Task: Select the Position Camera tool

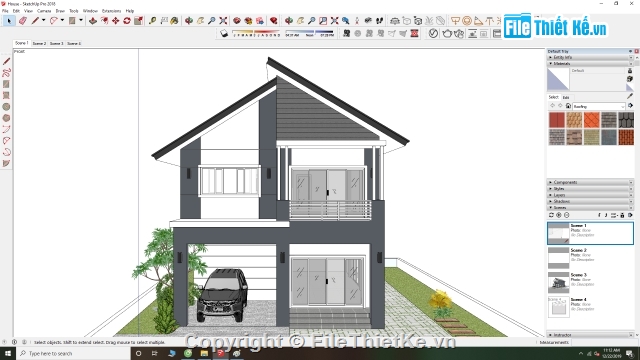Action: coord(357,20)
